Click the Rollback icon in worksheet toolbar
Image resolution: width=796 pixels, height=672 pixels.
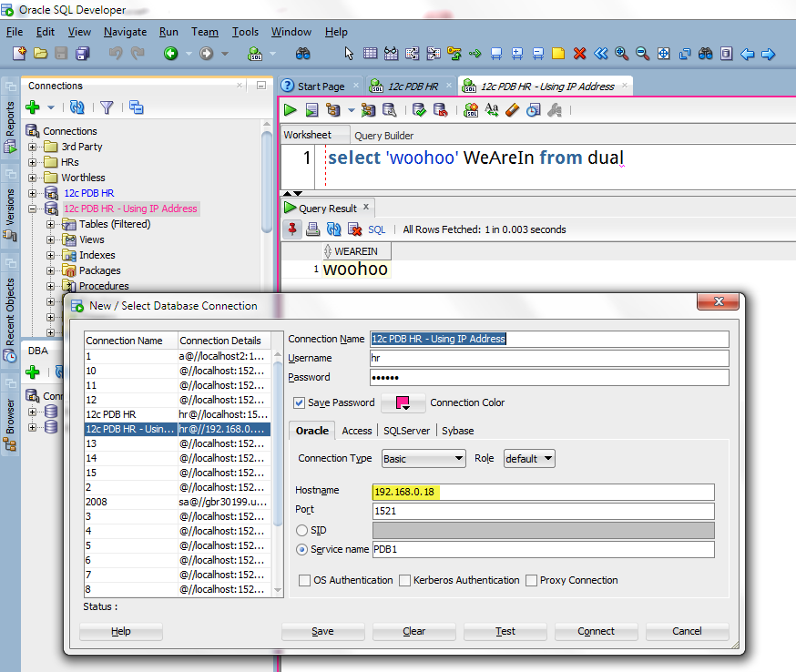pos(440,109)
